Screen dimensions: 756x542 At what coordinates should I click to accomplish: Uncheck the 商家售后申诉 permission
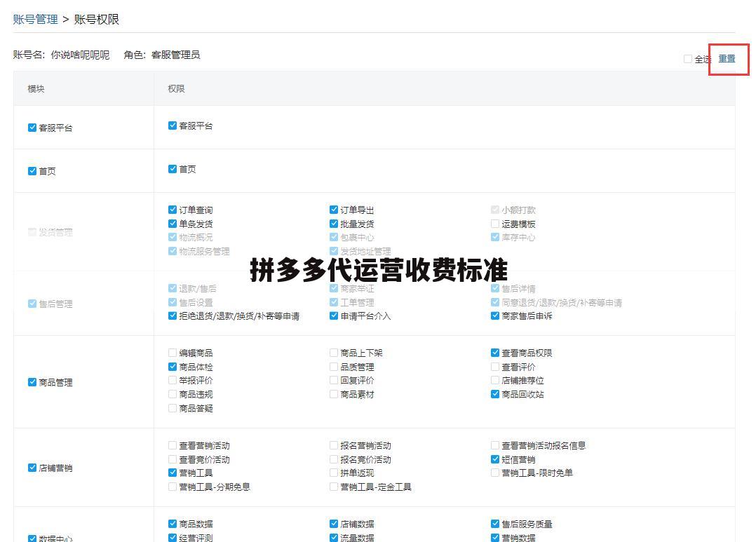(494, 316)
